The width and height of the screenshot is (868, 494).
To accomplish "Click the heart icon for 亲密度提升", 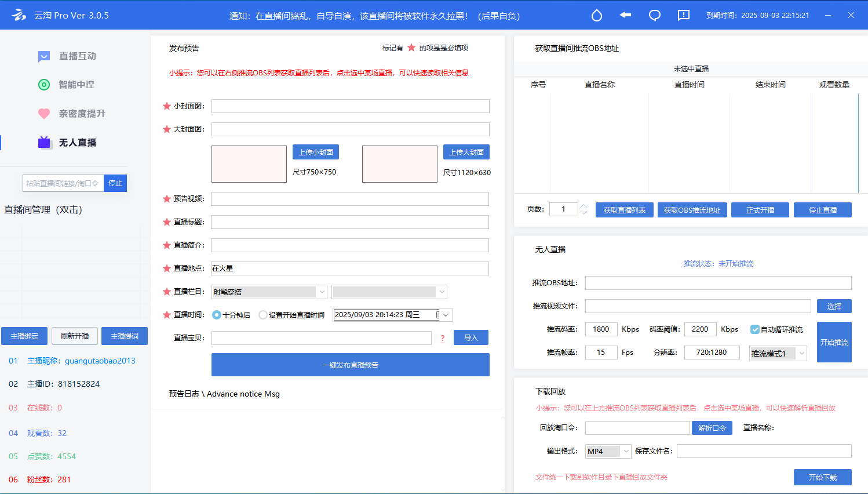I will 44,114.
